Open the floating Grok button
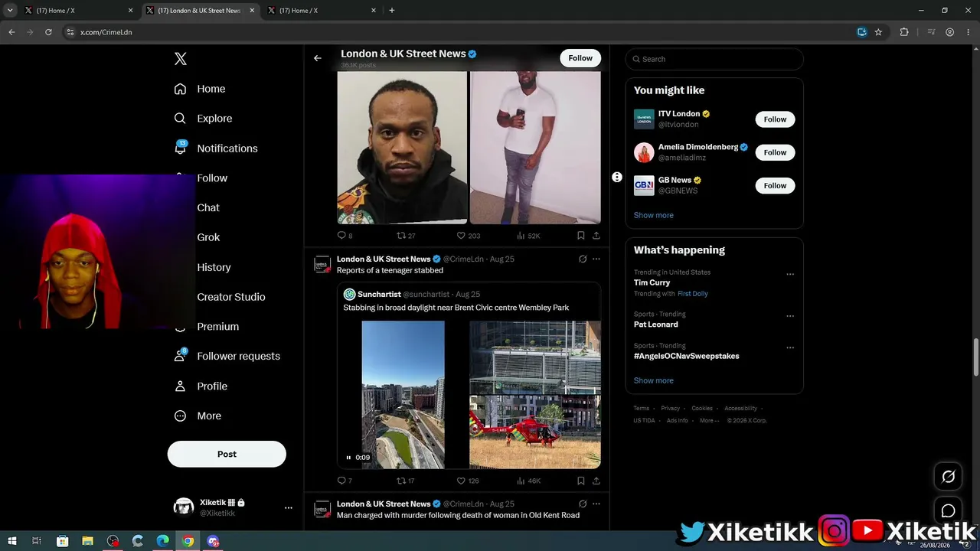Image resolution: width=980 pixels, height=551 pixels. point(948,477)
